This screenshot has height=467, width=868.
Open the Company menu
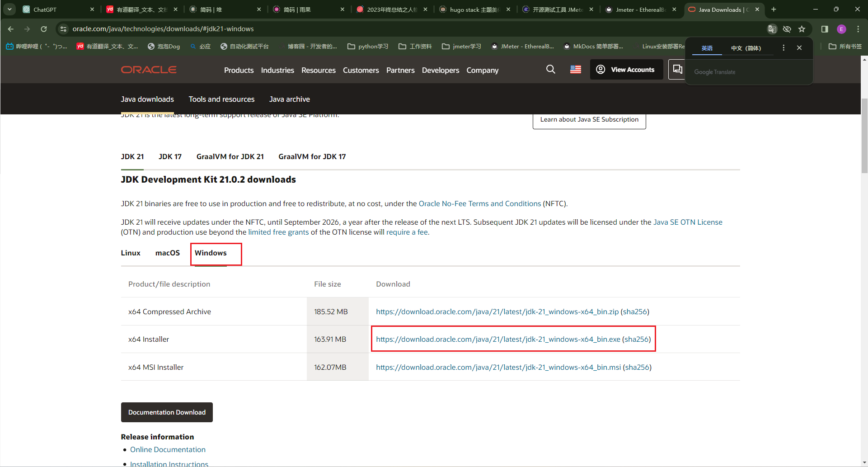pos(483,70)
